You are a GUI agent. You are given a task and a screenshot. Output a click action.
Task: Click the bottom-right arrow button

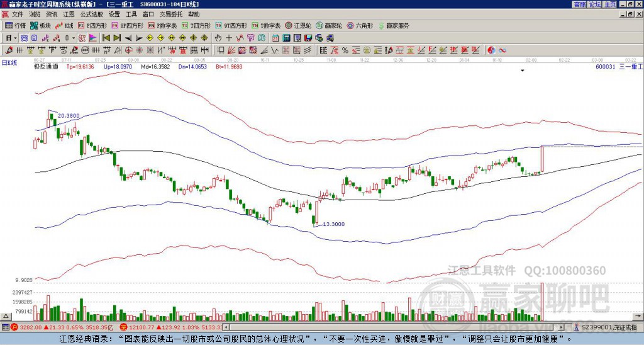click(x=638, y=316)
